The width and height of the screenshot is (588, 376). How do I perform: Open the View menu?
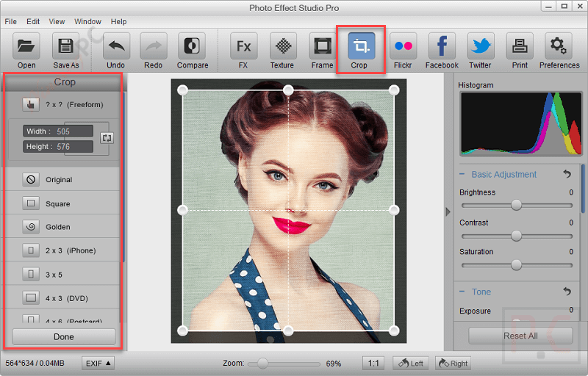click(57, 22)
